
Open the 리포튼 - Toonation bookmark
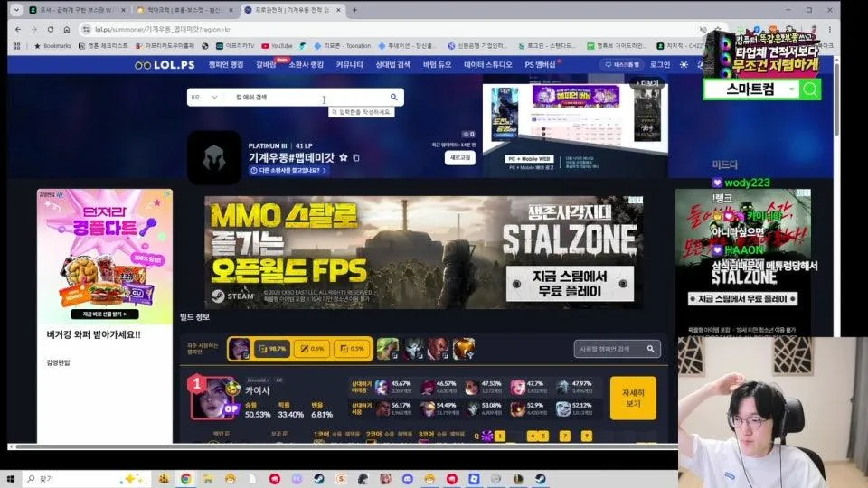click(x=342, y=46)
